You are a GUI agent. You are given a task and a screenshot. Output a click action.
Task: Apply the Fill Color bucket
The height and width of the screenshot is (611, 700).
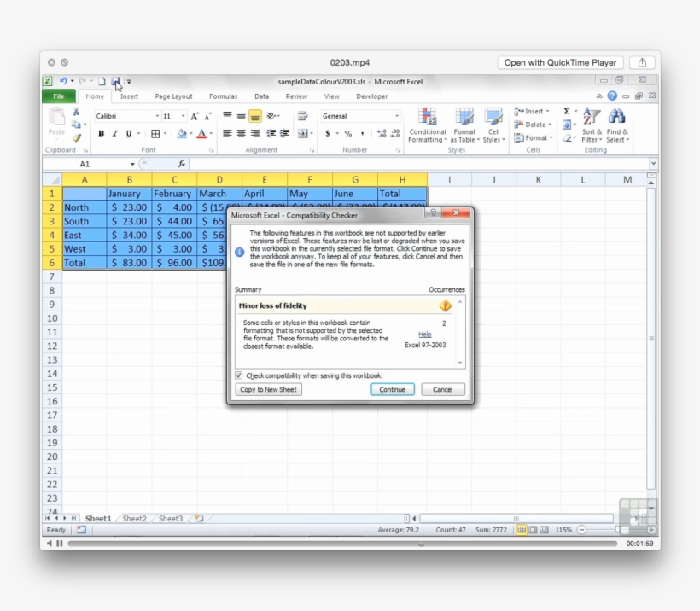coord(182,133)
